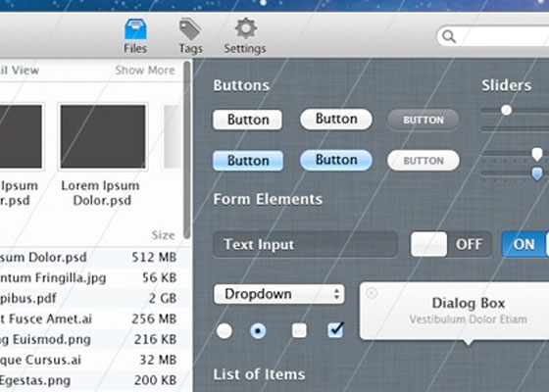Select the blue selected radio button

tap(258, 331)
